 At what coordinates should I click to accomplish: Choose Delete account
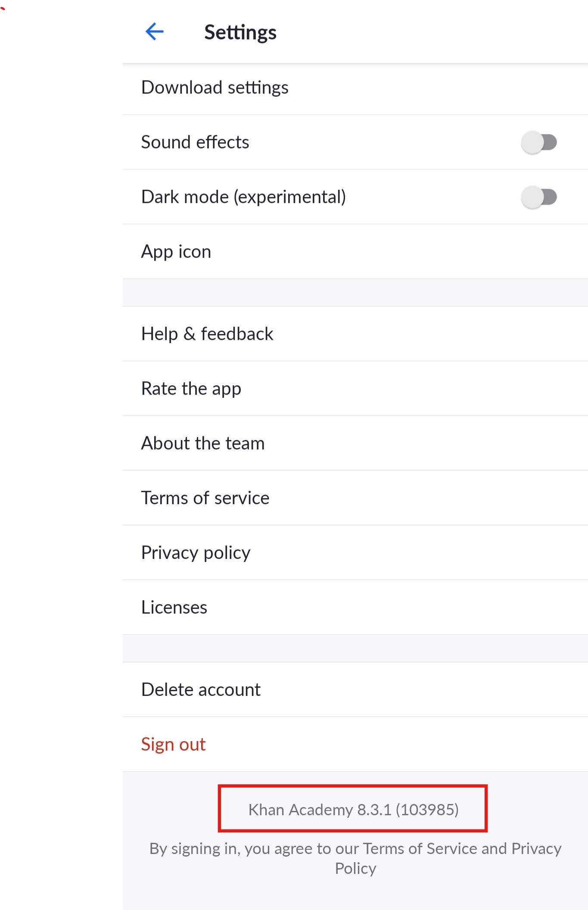click(x=355, y=690)
